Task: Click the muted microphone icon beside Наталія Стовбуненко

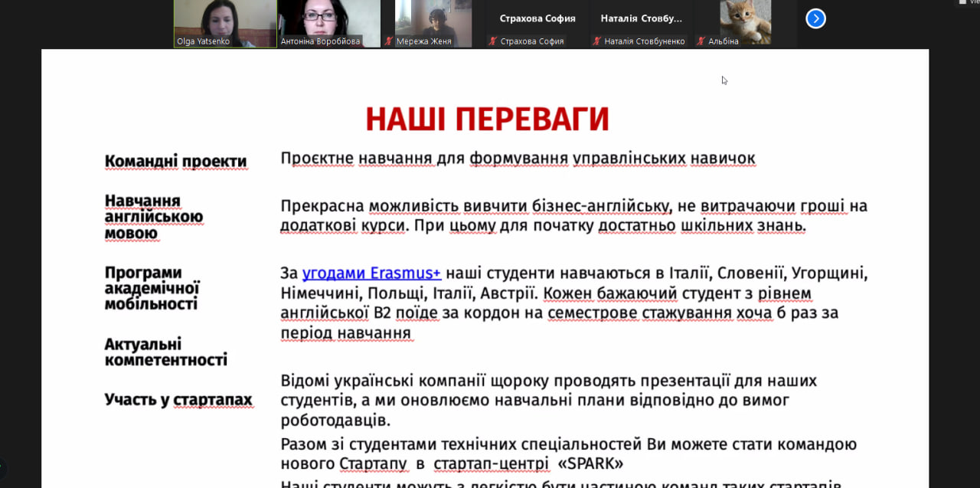Action: point(597,41)
